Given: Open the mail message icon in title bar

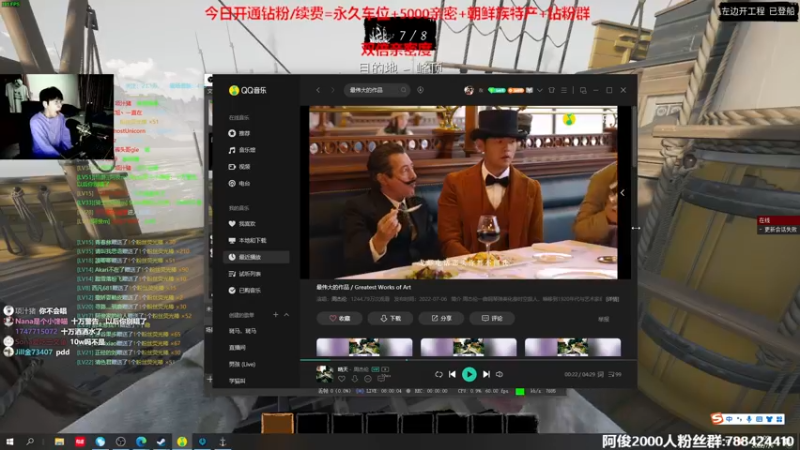Looking at the screenshot, I should click(530, 90).
